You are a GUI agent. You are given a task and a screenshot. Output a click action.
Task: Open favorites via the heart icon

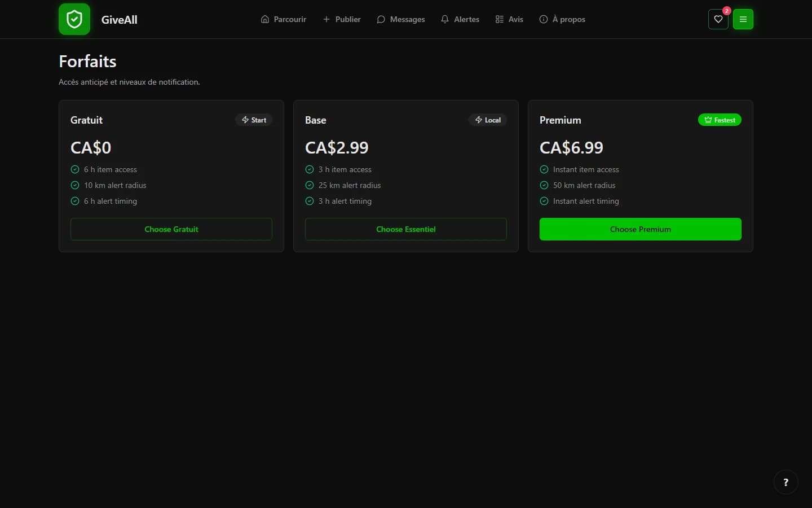click(x=718, y=19)
